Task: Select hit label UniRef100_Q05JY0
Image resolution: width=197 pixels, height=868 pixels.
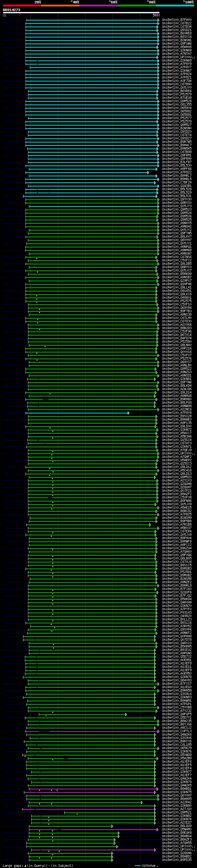Action: 177,88
